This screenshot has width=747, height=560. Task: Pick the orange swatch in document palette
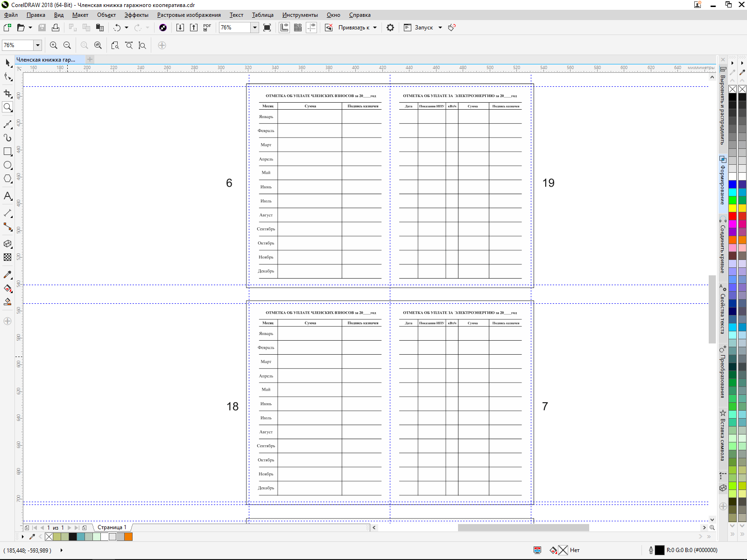pyautogui.click(x=128, y=537)
